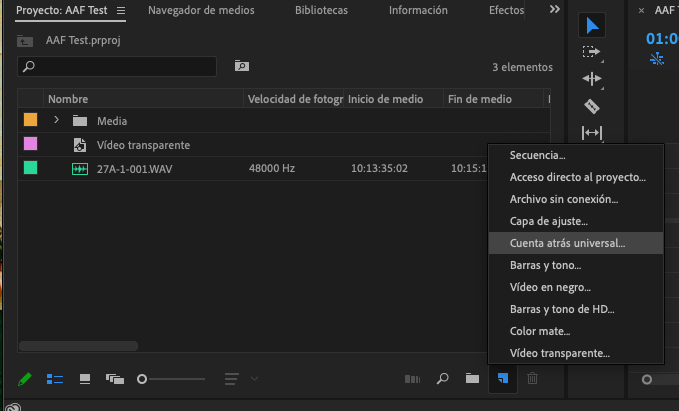The image size is (679, 411).
Task: Click the Find magnifier icon
Action: [443, 379]
